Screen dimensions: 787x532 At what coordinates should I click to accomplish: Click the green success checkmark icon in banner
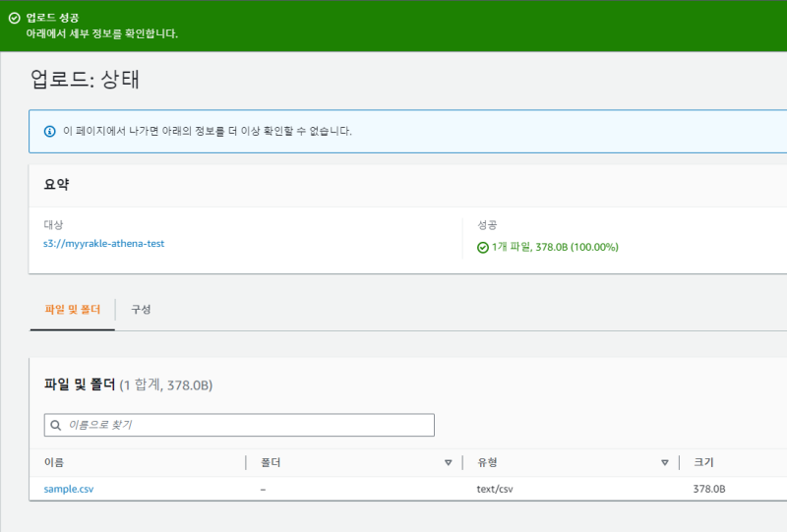[14, 18]
